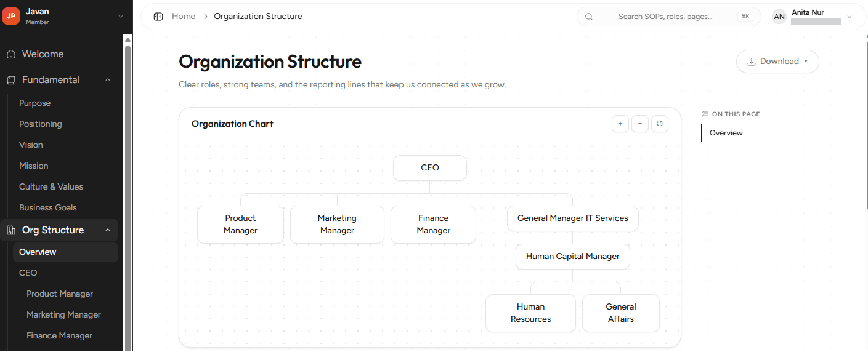Click the Human Capital Manager node

573,257
